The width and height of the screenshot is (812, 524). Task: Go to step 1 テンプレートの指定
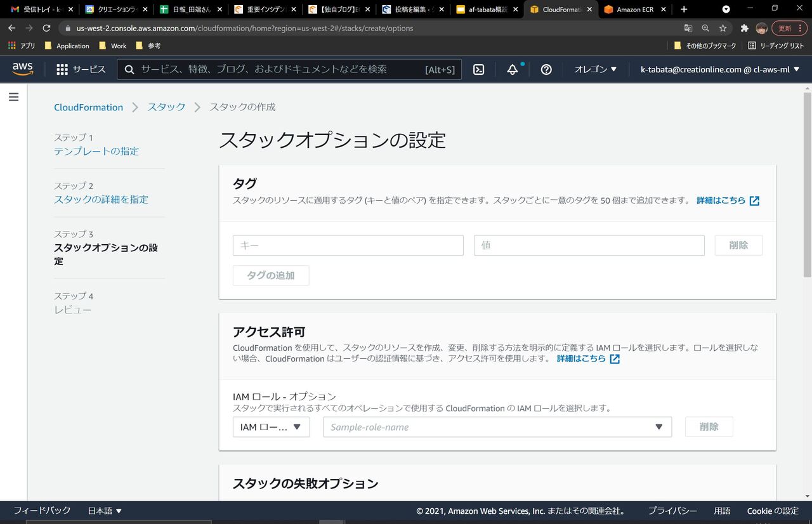pyautogui.click(x=96, y=151)
